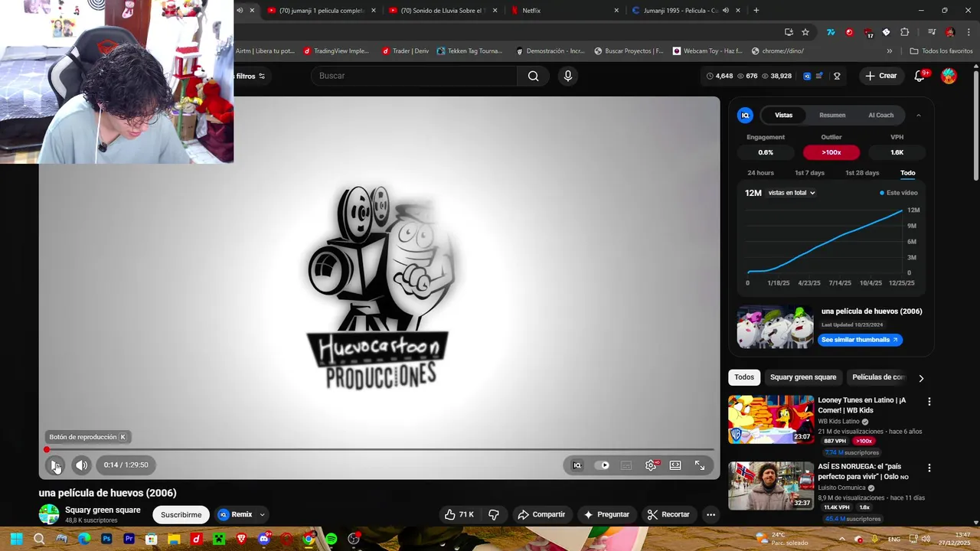
Task: Open player settings gear icon
Action: click(651, 465)
